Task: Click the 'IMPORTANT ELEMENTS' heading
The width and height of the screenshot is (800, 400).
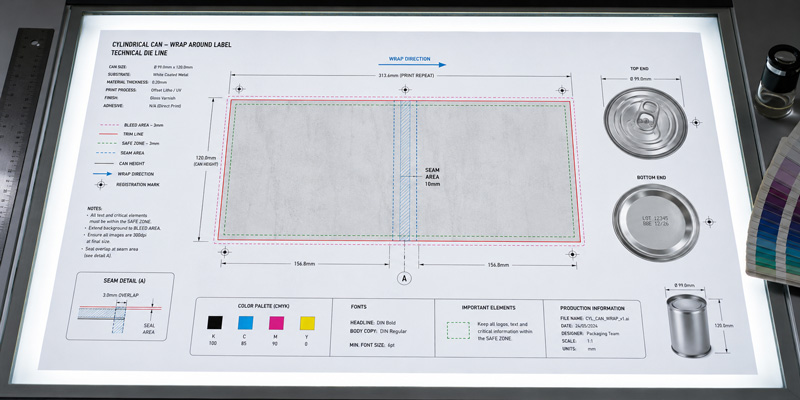Action: [488, 308]
